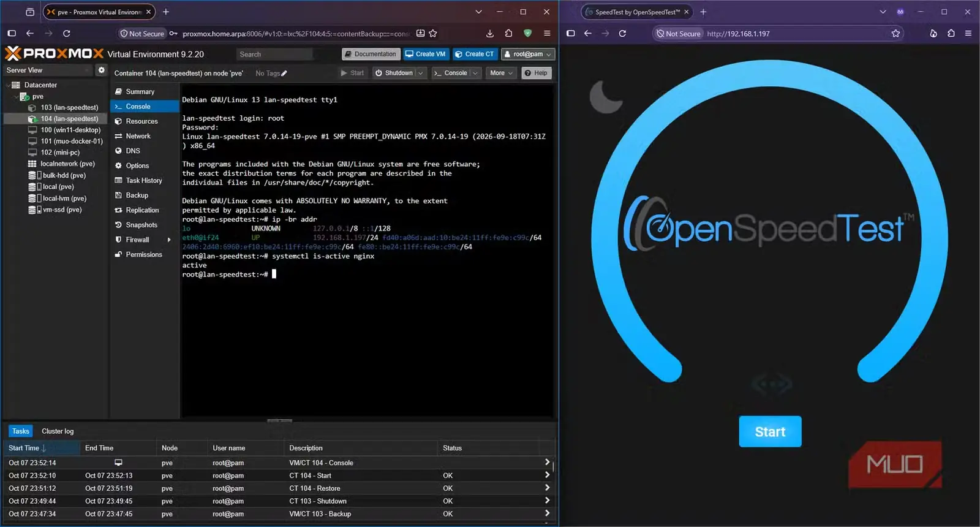Image resolution: width=980 pixels, height=527 pixels.
Task: Click Not Secure badge in OpenSpeedTest browser
Action: coord(678,34)
